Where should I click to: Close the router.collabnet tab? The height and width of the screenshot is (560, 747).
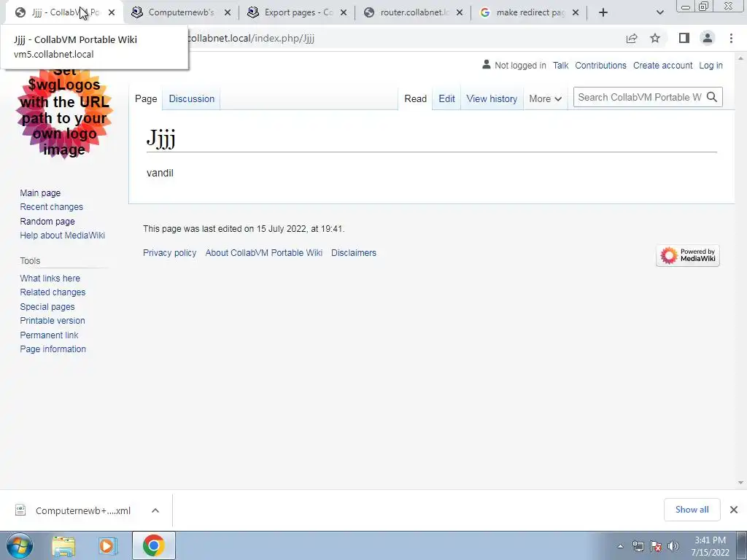click(460, 12)
